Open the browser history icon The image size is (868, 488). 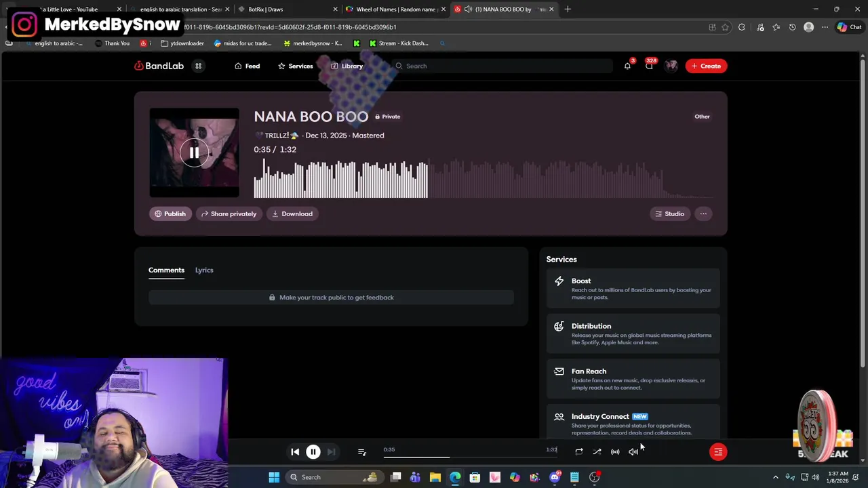(x=792, y=27)
